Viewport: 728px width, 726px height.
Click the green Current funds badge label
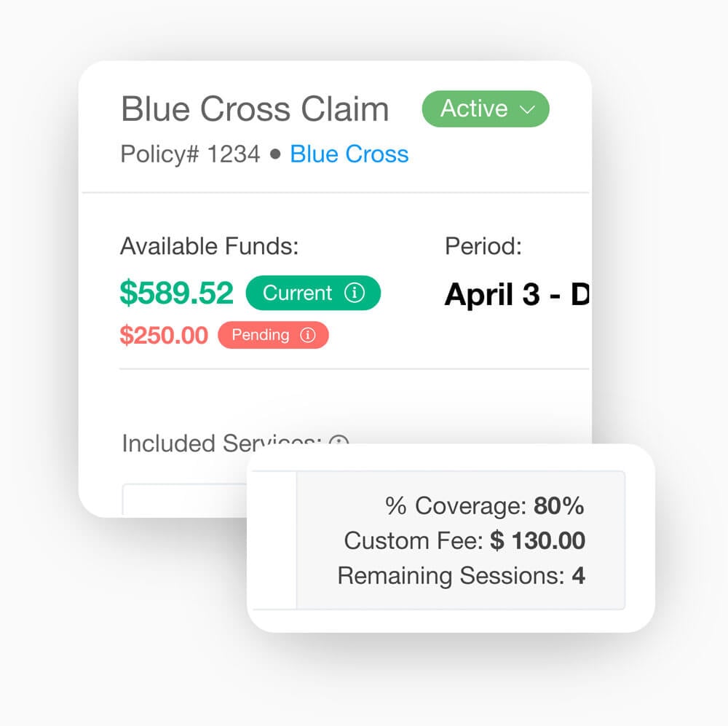coord(297,293)
